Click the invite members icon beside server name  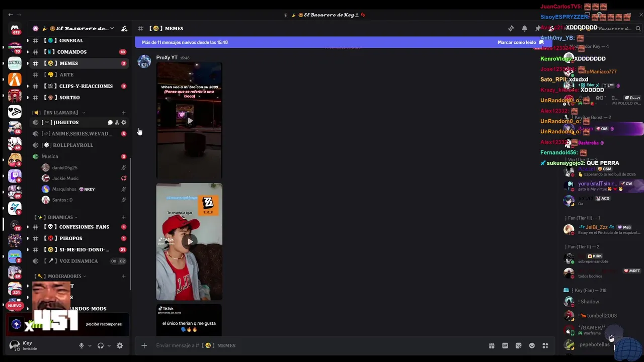point(124,29)
